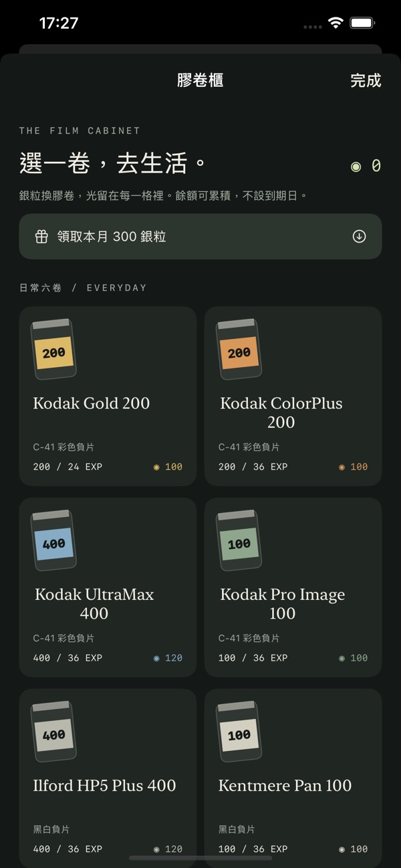Select the Kodak Pro Image 100 title

(x=283, y=604)
